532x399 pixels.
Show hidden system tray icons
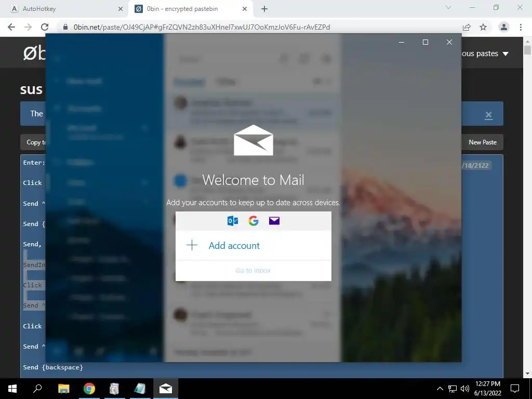[440, 389]
